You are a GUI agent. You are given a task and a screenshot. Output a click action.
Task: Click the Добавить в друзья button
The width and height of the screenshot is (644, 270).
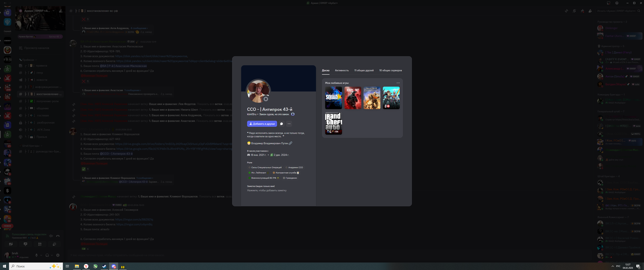(262, 124)
